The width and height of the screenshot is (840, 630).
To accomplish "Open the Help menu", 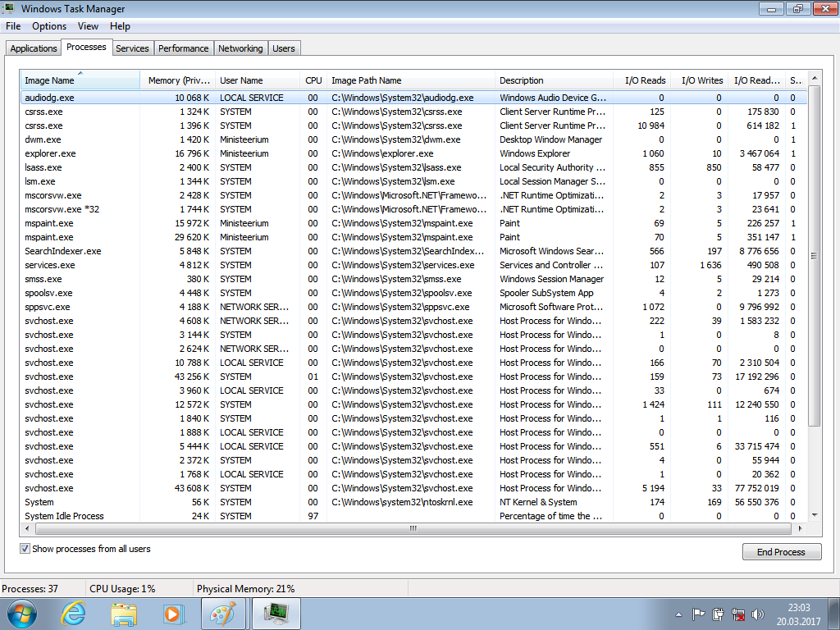I will coord(120,26).
